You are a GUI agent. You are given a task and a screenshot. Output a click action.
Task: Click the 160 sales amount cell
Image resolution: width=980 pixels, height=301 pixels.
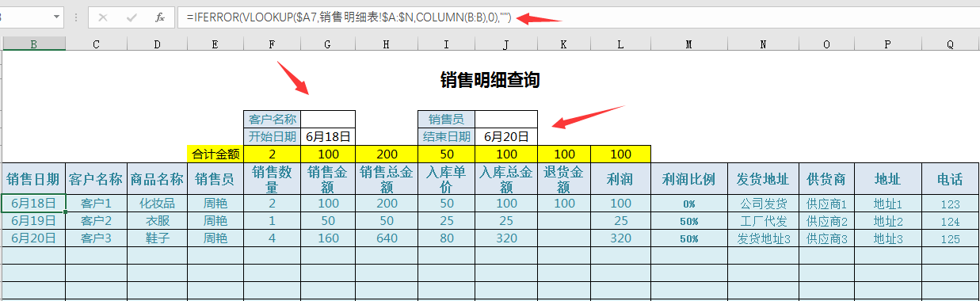pyautogui.click(x=328, y=238)
